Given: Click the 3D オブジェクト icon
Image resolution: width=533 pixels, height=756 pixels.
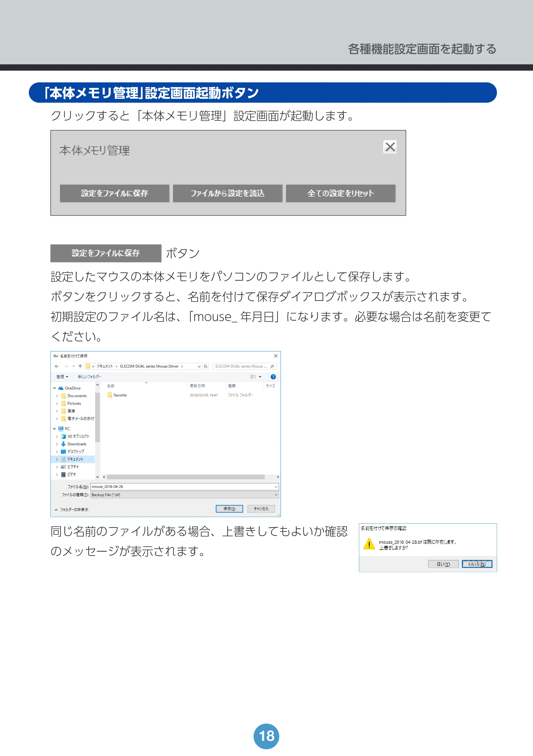Looking at the screenshot, I should click(64, 436).
